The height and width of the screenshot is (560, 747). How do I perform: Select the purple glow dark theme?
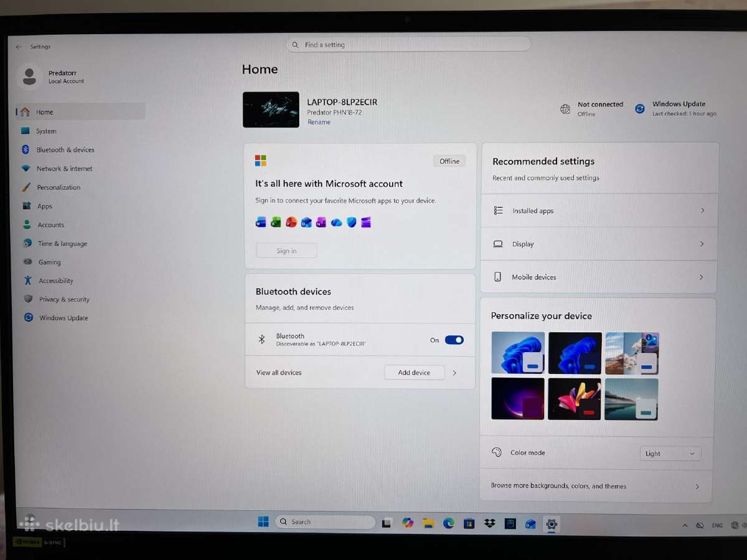coord(518,399)
